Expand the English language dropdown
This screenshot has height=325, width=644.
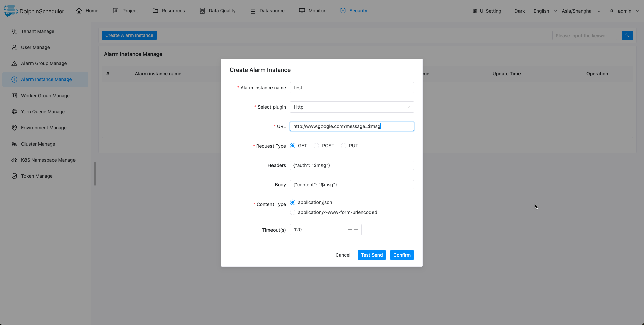[545, 11]
